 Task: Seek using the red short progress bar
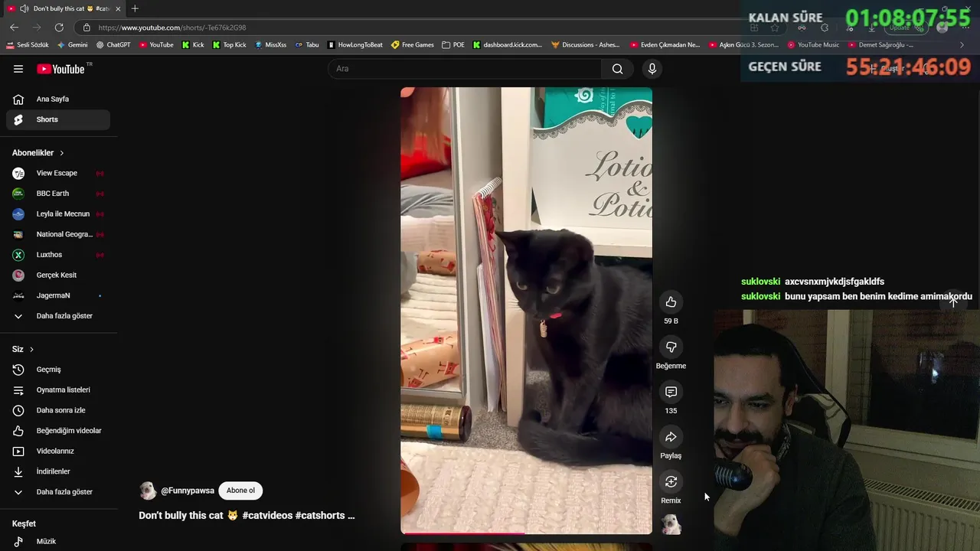tap(526, 533)
